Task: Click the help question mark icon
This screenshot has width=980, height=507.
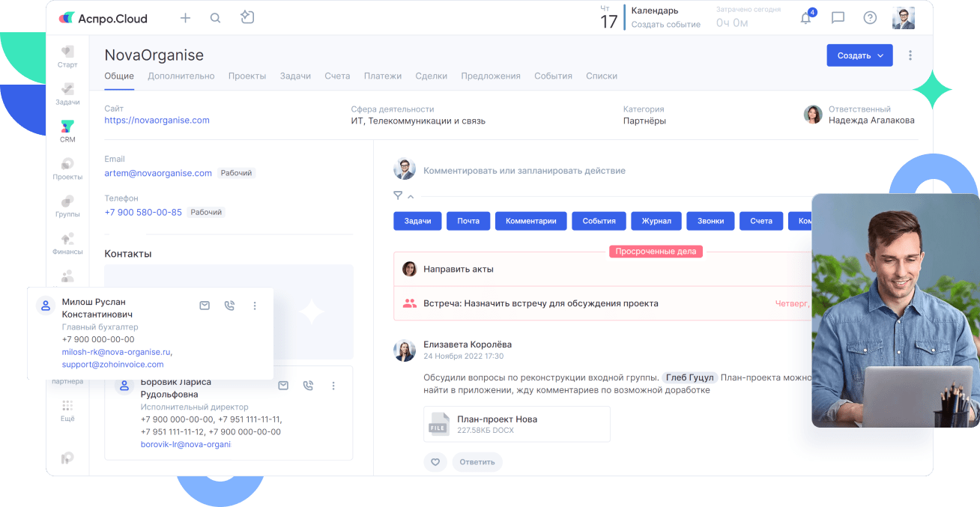Action: point(870,18)
